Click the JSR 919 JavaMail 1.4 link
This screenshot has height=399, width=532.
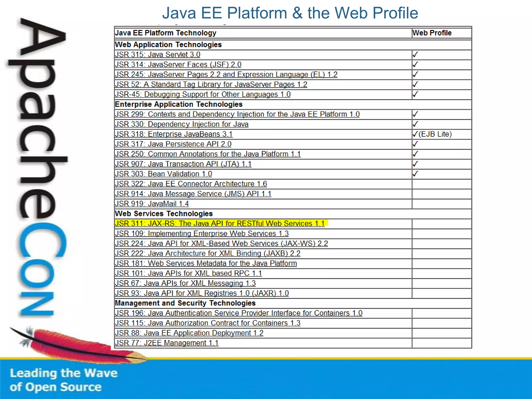152,204
